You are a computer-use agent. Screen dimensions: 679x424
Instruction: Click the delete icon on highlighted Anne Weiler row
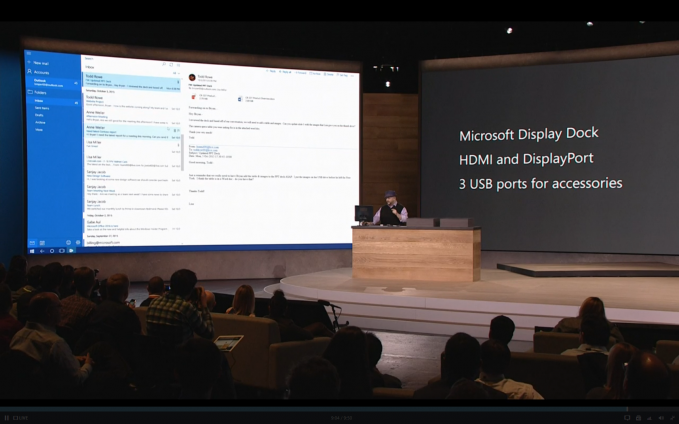(174, 130)
